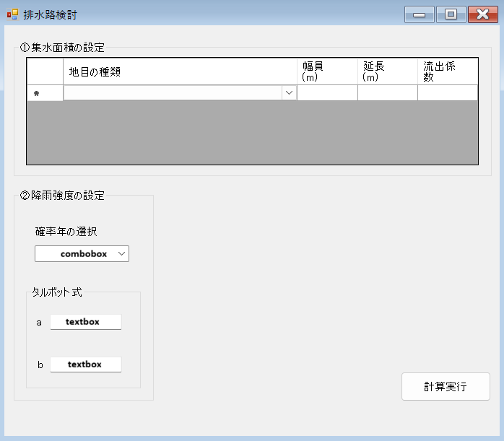Image resolution: width=504 pixels, height=441 pixels.
Task: Click the 幅員(m) column header
Action: 327,71
